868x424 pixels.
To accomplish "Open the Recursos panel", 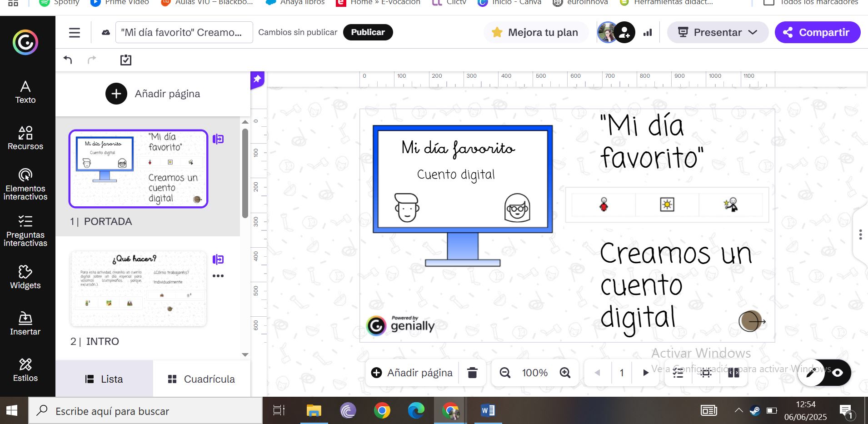I will pos(25,138).
